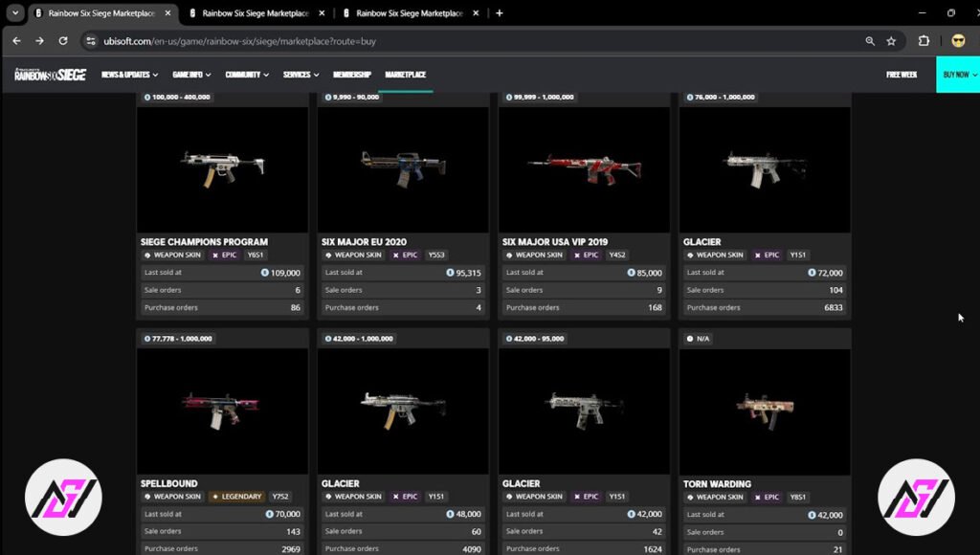This screenshot has height=555, width=980.
Task: Expand the News & Updates dropdown
Action: click(130, 75)
